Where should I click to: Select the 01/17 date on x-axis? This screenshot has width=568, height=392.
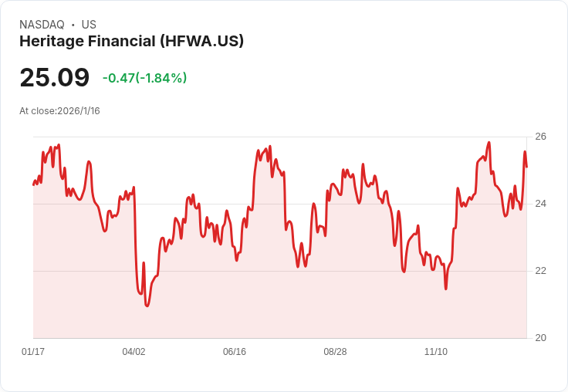coord(33,351)
